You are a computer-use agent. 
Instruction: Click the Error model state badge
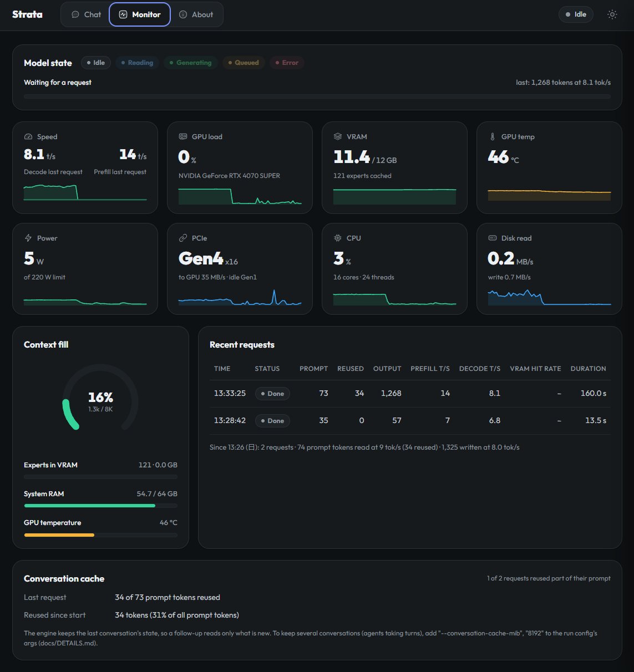coord(287,63)
